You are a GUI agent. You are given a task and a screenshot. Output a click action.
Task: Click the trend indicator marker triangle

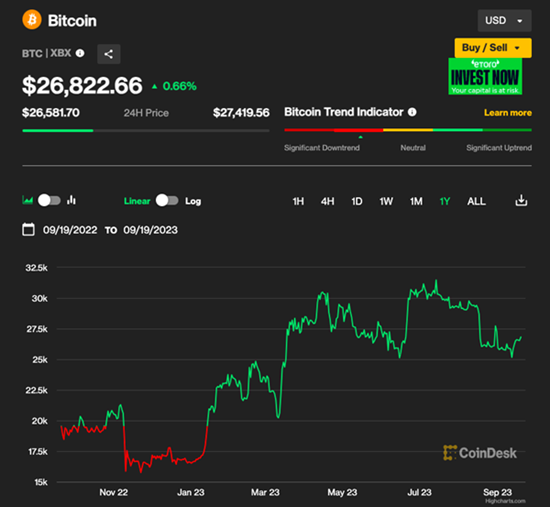point(360,137)
